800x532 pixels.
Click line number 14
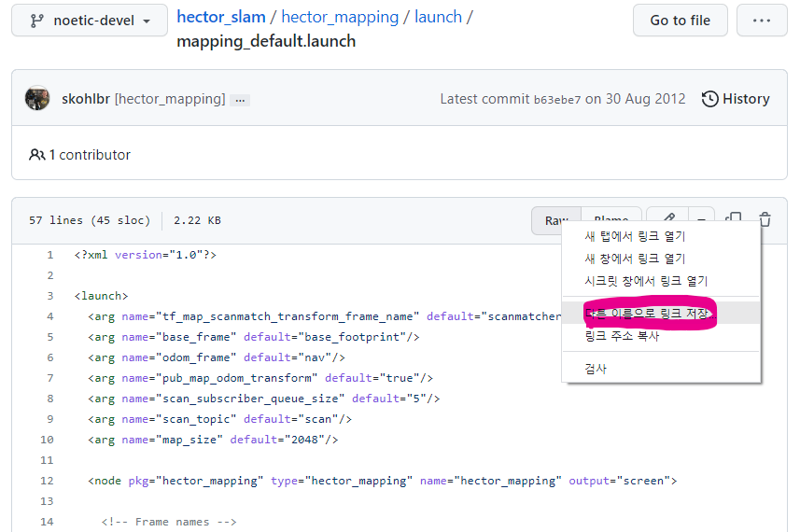coord(47,522)
